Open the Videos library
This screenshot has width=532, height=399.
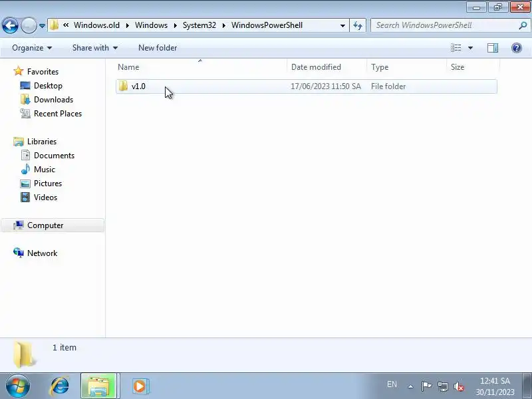[45, 198]
